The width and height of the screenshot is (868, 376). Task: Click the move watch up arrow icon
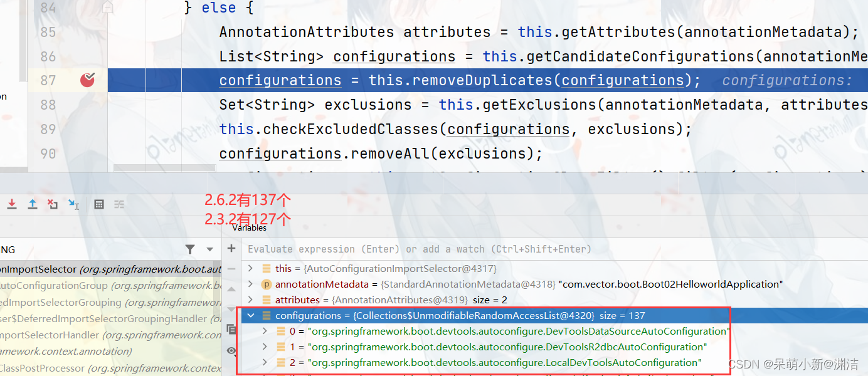click(x=231, y=289)
